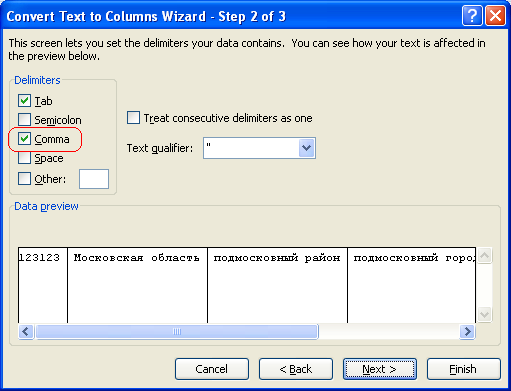Toggle the Comma delimiter checkbox
The height and width of the screenshot is (391, 511).
[x=24, y=138]
